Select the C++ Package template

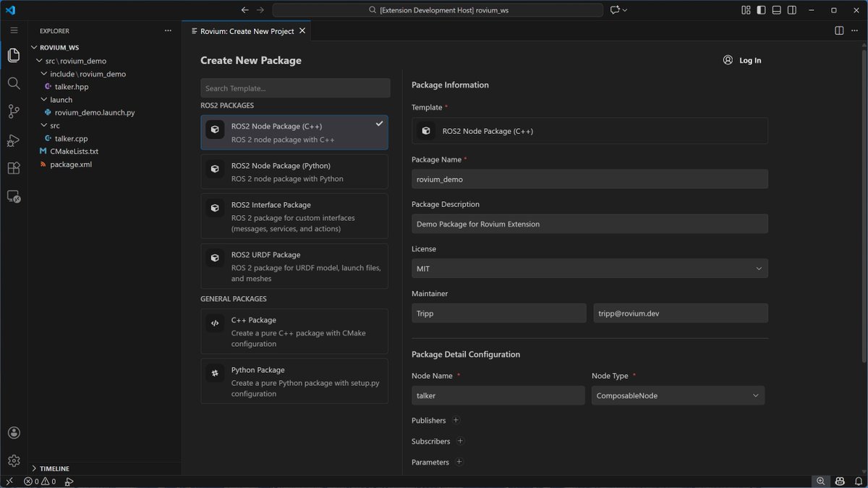point(294,332)
